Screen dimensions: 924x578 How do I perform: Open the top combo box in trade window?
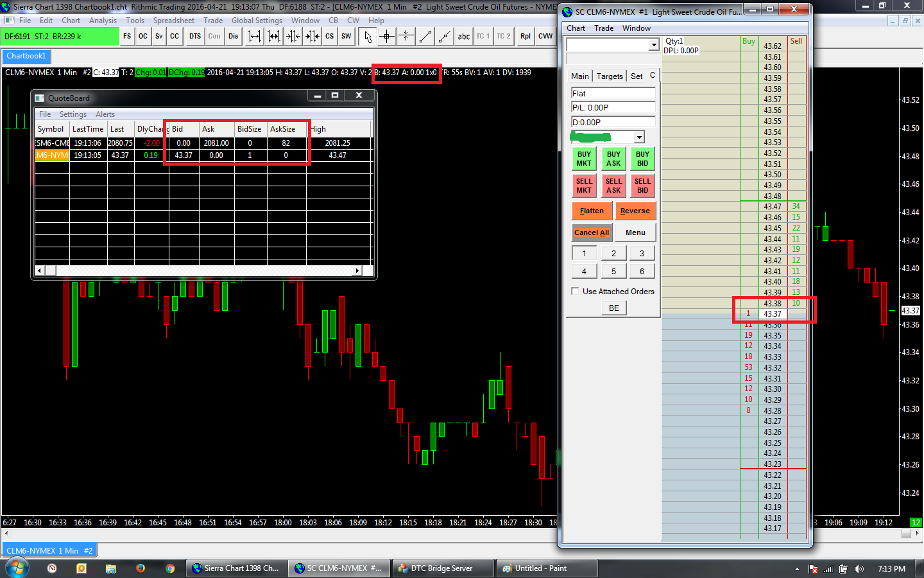[x=654, y=45]
